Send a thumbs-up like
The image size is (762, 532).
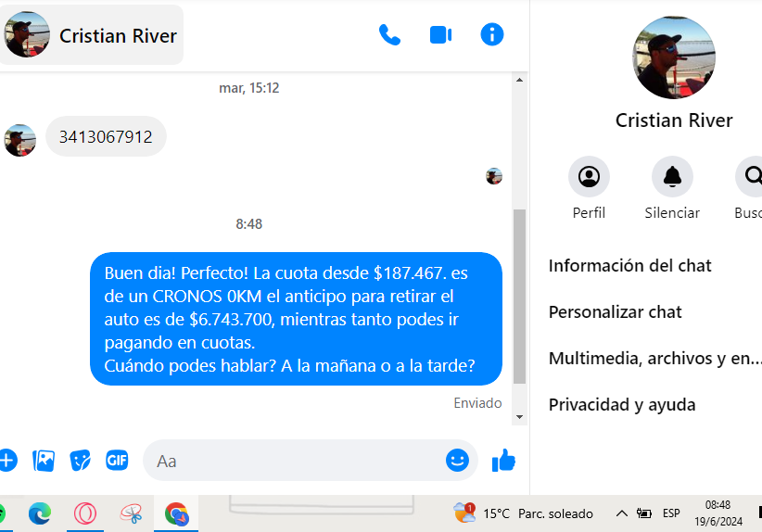pyautogui.click(x=503, y=460)
